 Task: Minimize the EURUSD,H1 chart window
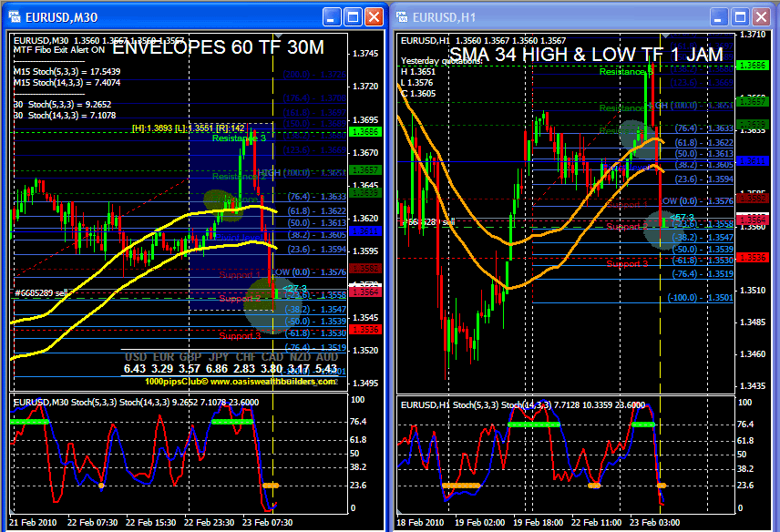click(718, 17)
